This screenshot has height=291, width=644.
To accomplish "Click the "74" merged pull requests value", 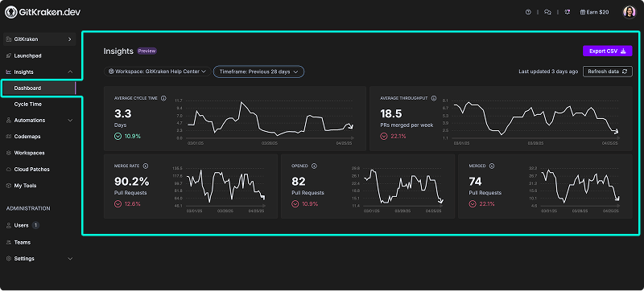I will 475,181.
